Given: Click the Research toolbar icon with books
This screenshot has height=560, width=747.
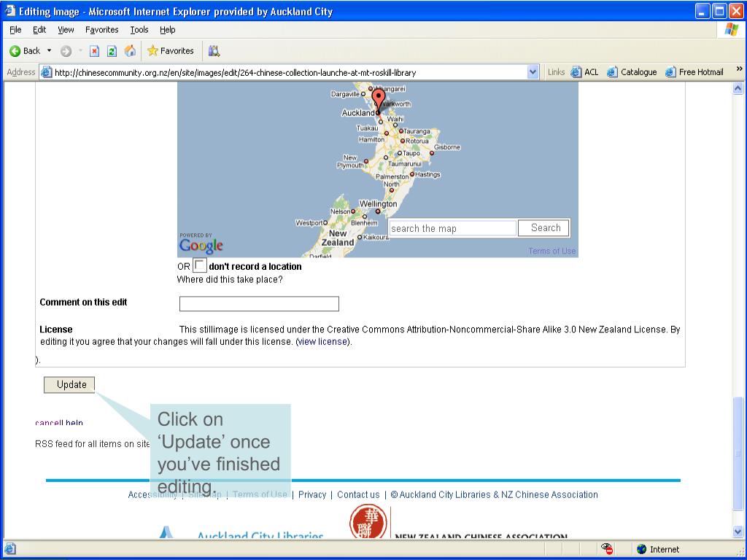Looking at the screenshot, I should coord(214,51).
